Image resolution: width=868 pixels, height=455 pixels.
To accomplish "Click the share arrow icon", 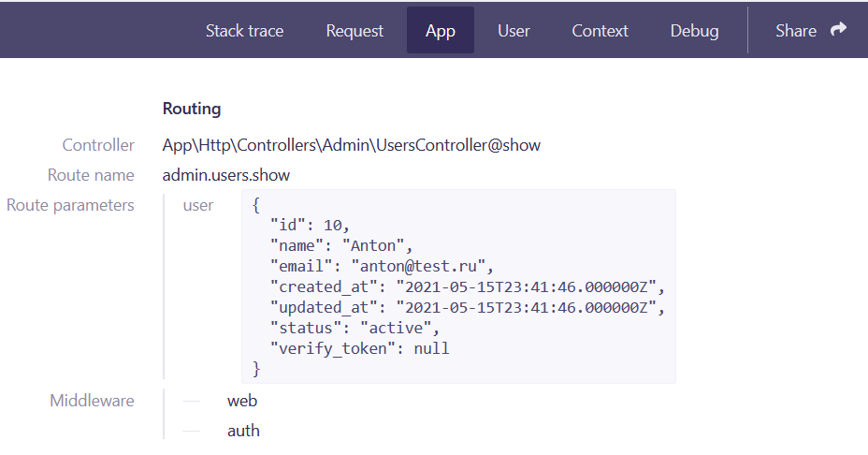I will pyautogui.click(x=838, y=29).
